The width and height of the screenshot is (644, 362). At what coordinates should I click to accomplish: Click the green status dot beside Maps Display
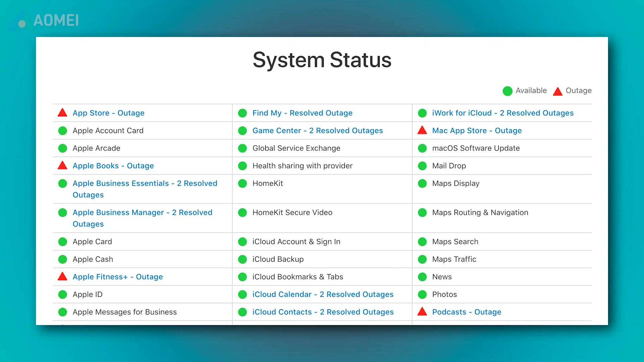click(422, 183)
